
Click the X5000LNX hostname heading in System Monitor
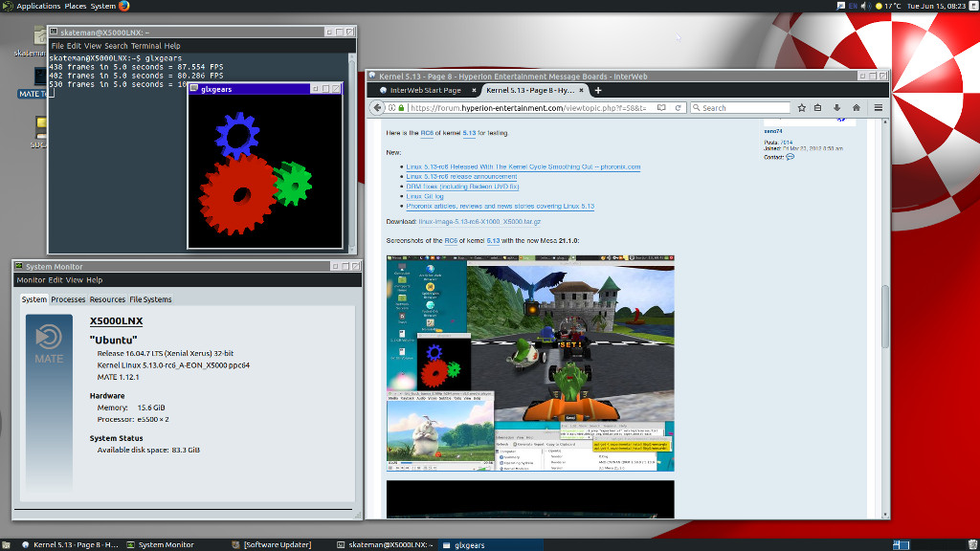pyautogui.click(x=116, y=321)
